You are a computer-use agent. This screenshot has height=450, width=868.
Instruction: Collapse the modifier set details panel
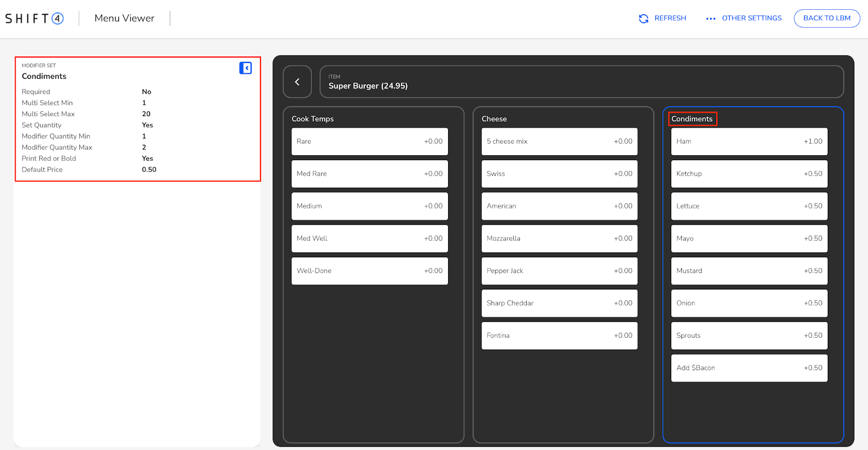[245, 68]
